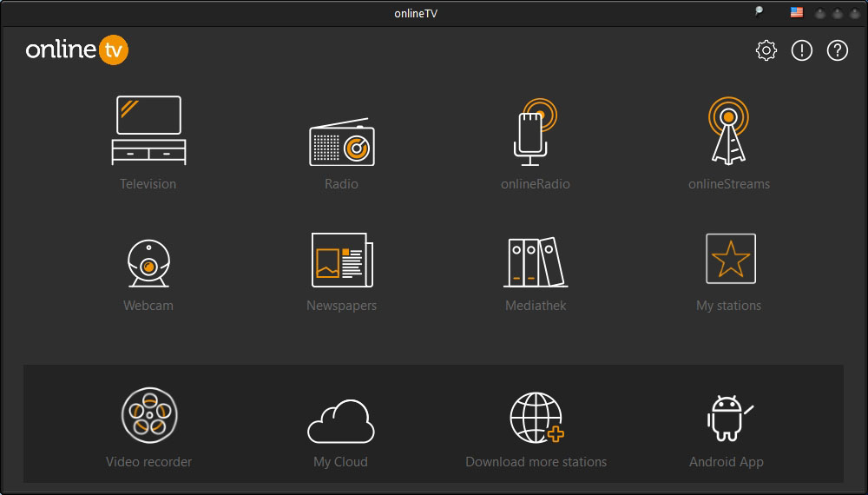Click the Android App robot icon
868x495 pixels.
pos(726,418)
